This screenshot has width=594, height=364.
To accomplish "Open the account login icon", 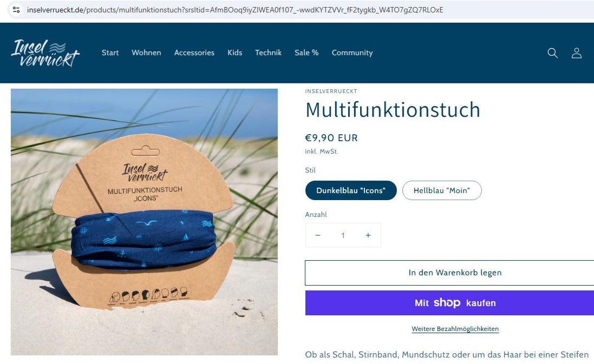I will click(577, 53).
